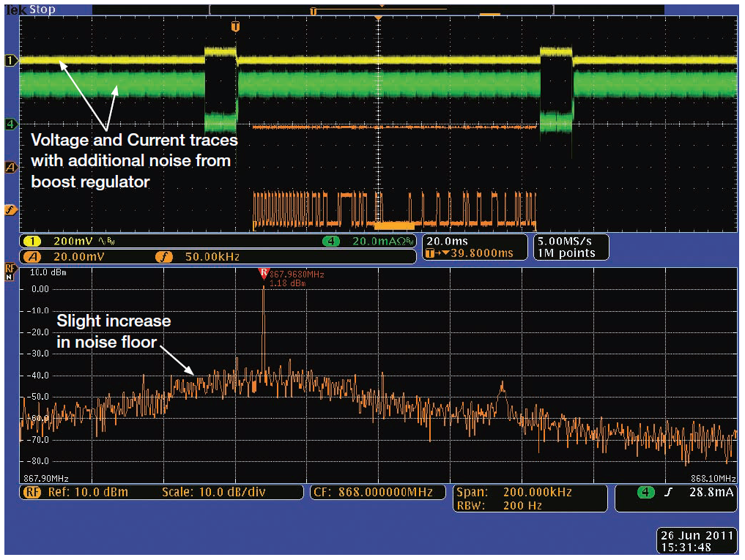Click the green channel 4 ground marker
This screenshot has height=560, width=745.
pyautogui.click(x=10, y=124)
